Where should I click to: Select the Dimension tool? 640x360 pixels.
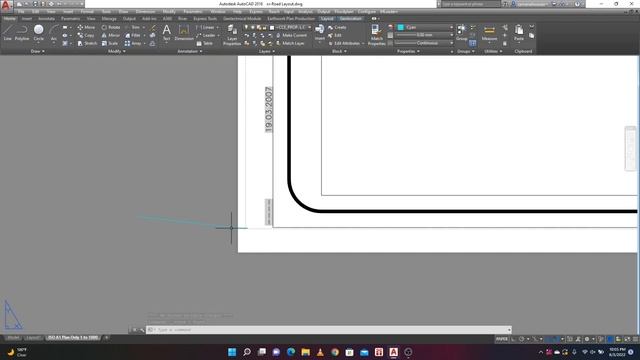[184, 32]
